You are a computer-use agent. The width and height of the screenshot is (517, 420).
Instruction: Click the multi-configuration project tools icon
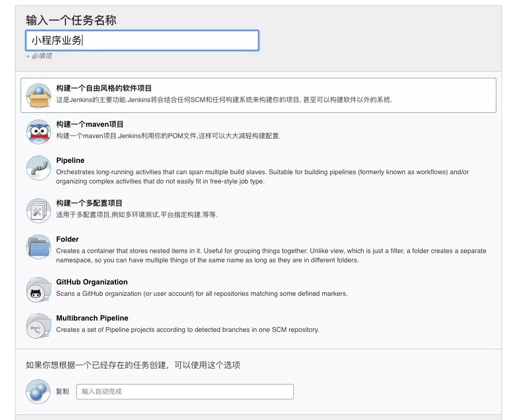click(x=39, y=211)
